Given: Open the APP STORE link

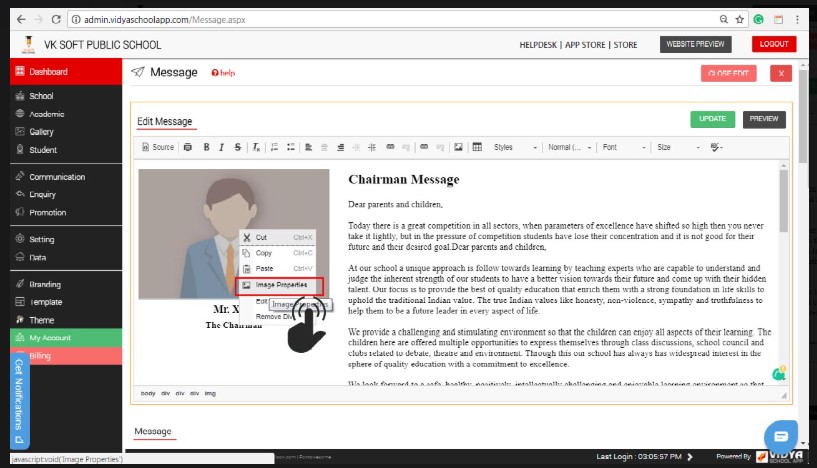Looking at the screenshot, I should pyautogui.click(x=585, y=45).
